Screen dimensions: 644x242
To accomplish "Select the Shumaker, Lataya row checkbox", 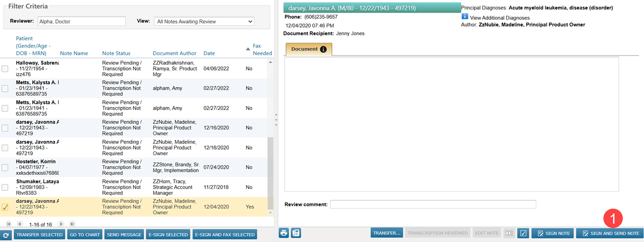I will click(5, 187).
